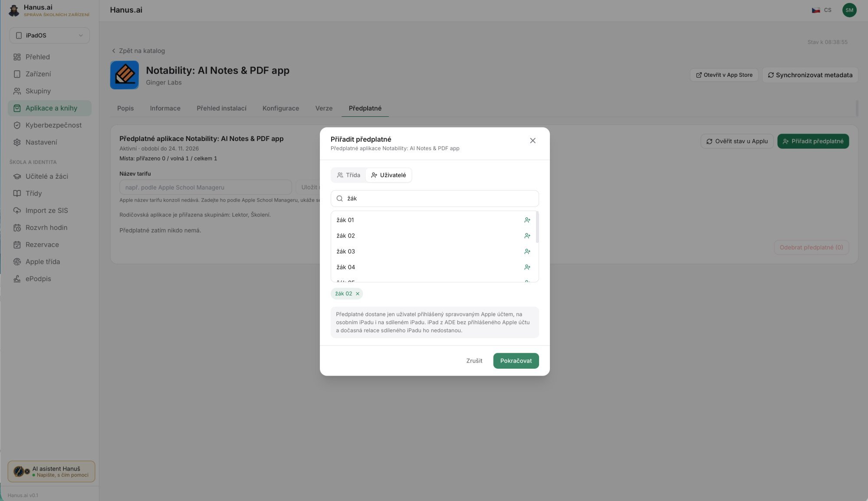The image size is (868, 501).
Task: Open AI asistent Hanuš chat
Action: click(51, 472)
